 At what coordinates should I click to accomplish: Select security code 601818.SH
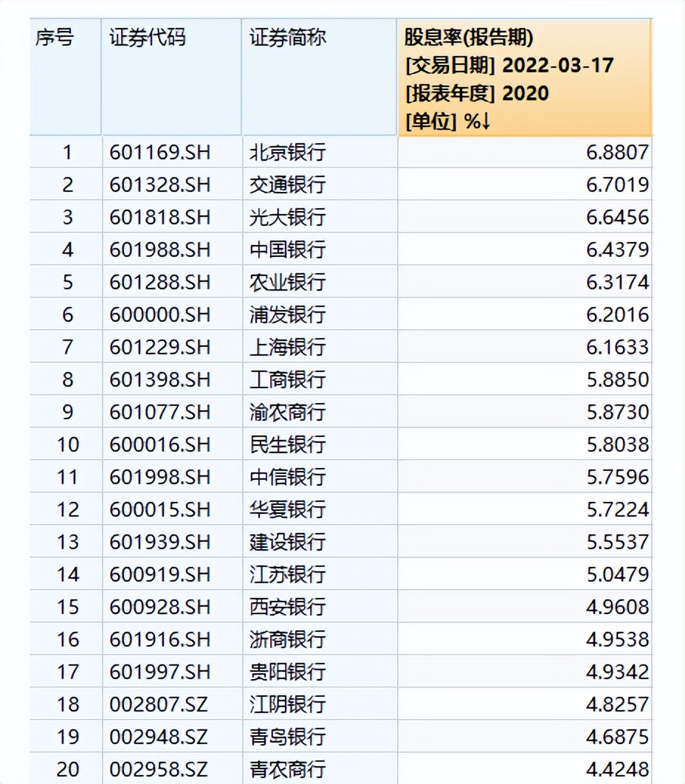(x=160, y=218)
